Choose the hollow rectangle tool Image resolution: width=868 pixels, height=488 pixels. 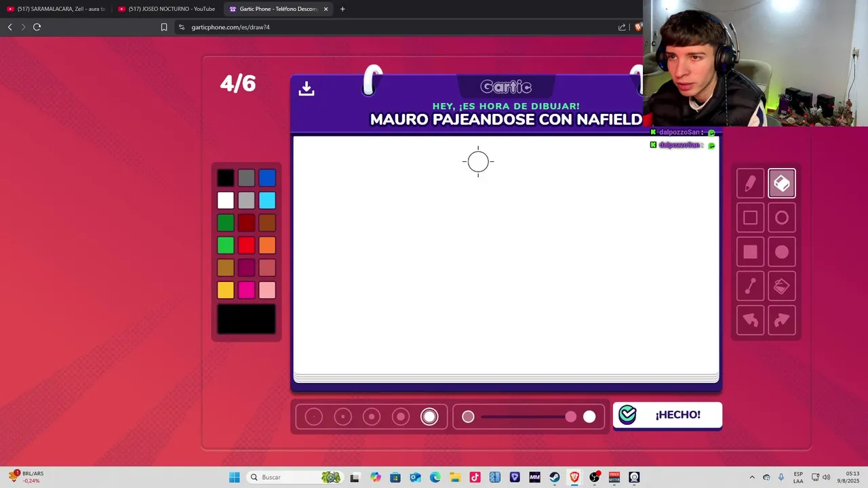pyautogui.click(x=750, y=218)
